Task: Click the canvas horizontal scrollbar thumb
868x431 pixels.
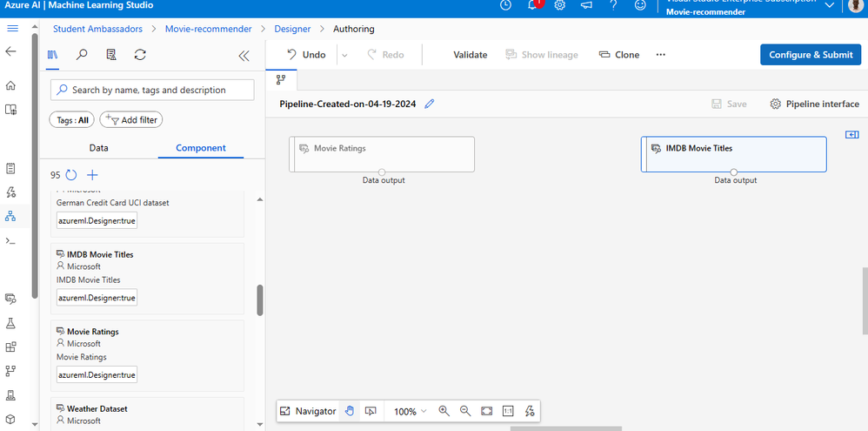Action: click(565, 428)
